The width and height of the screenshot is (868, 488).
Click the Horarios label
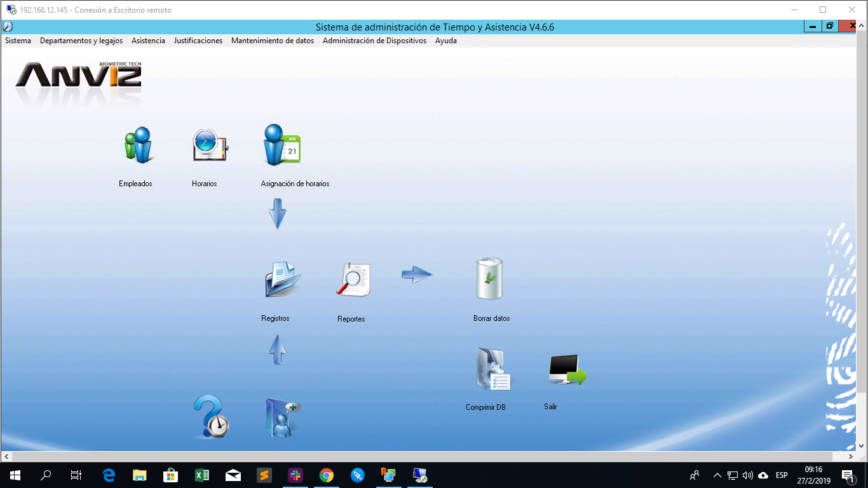205,184
